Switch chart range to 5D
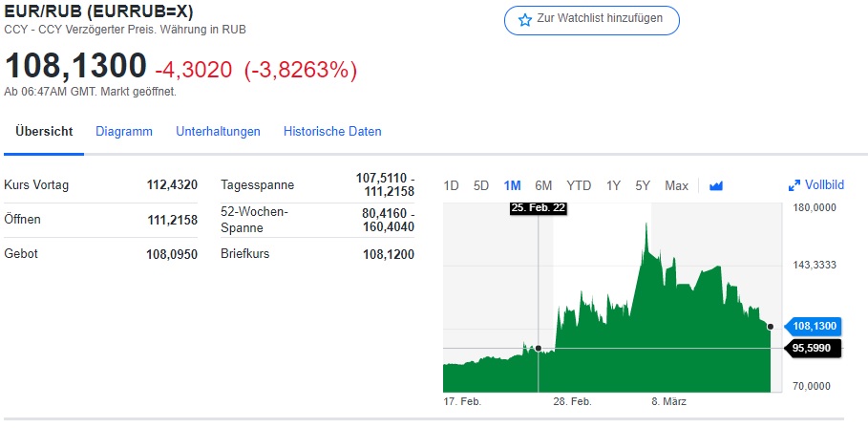The image size is (868, 428). click(x=481, y=185)
